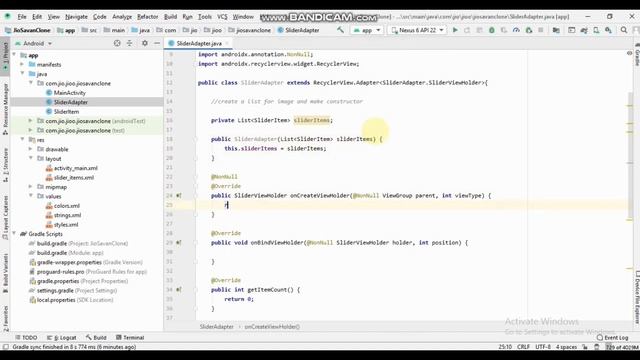Open the Android project view dropdown
640x360 pixels.
click(33, 43)
